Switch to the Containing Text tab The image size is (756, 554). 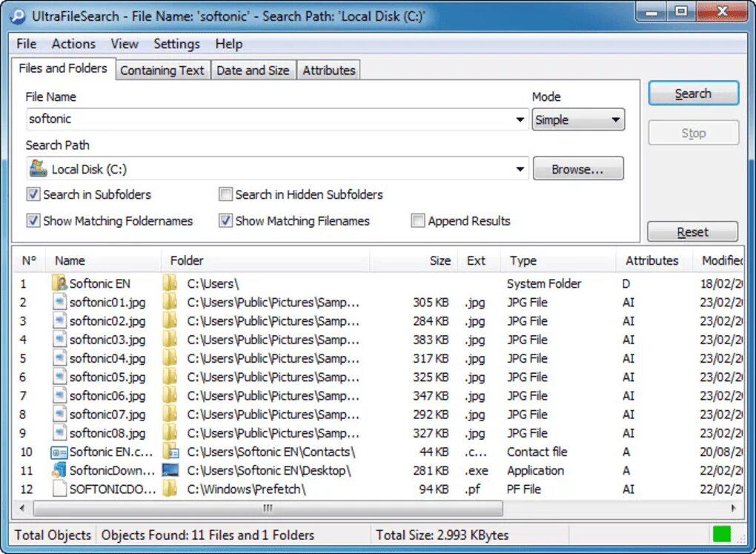point(162,70)
